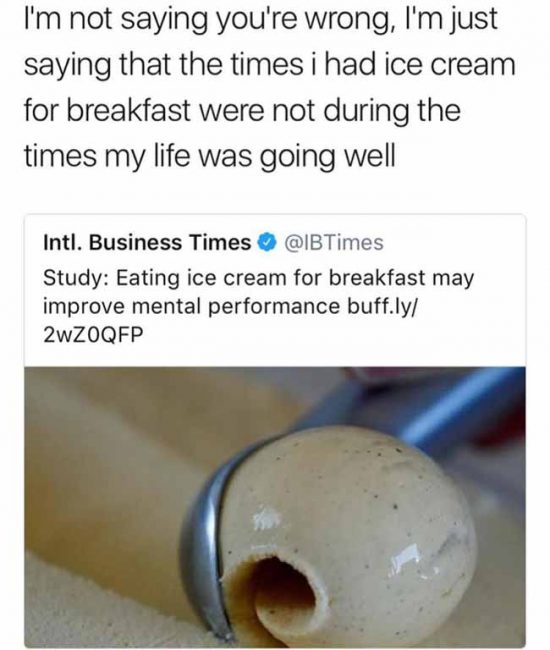Click the 'times my life was going well' line
Screen dimensions: 550x650
click(x=209, y=156)
